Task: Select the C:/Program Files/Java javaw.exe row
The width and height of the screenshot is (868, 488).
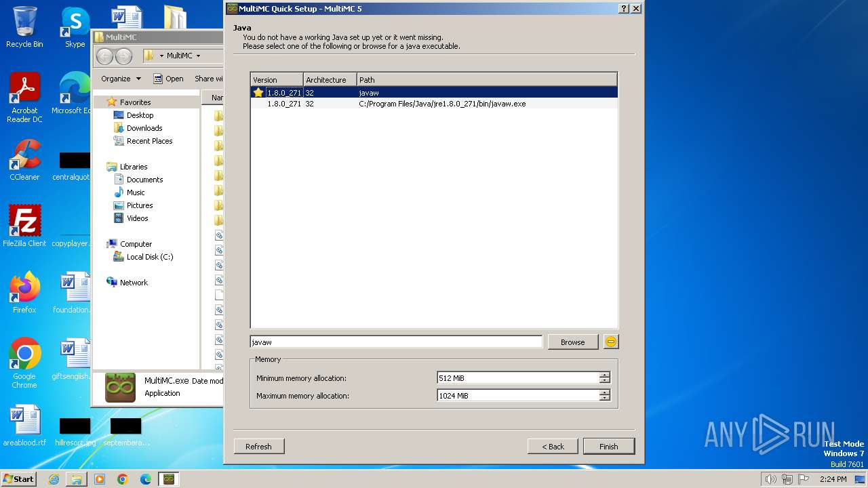Action: (x=434, y=104)
